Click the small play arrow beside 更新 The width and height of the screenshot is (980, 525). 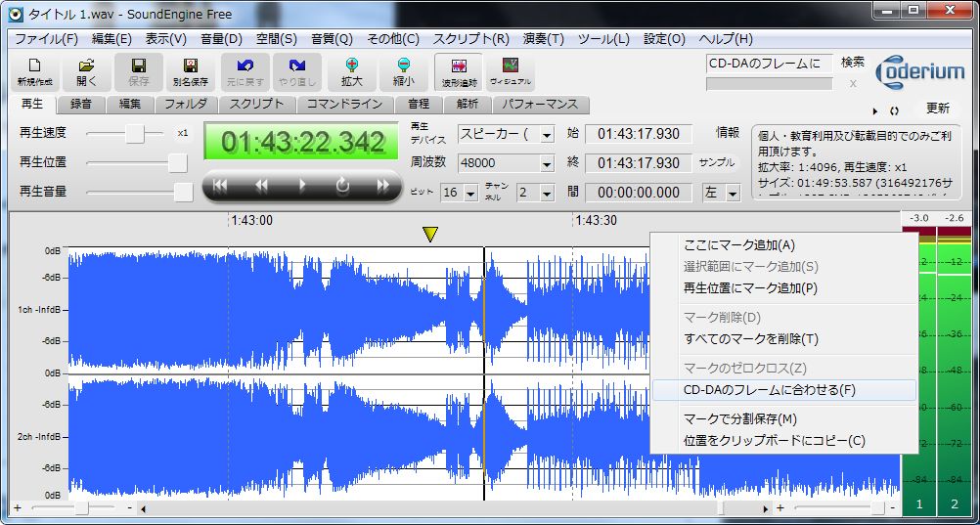coord(875,111)
